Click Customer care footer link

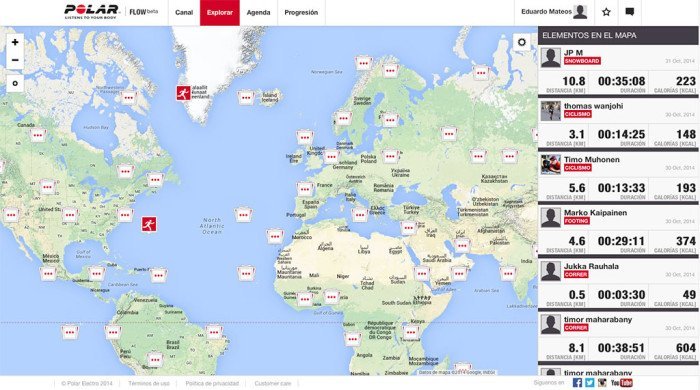(x=273, y=383)
